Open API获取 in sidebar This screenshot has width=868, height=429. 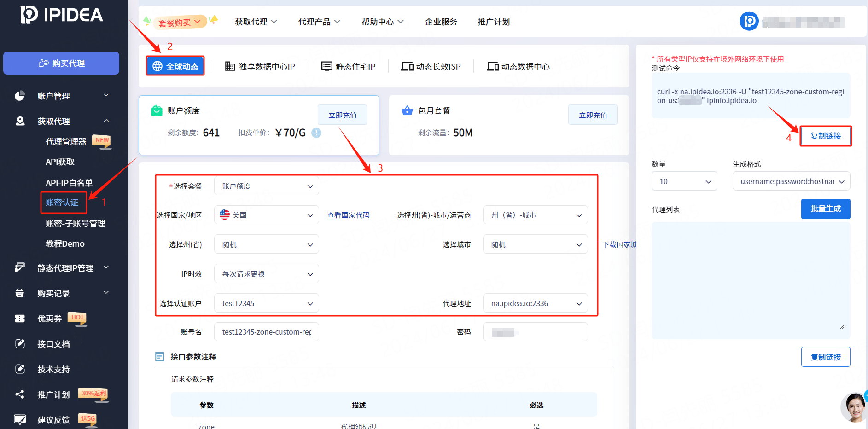[60, 162]
